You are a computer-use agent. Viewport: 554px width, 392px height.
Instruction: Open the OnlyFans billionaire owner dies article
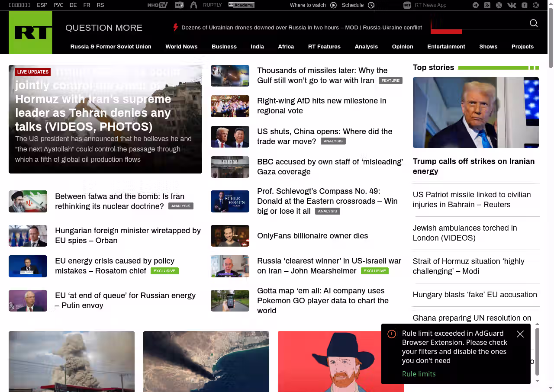(x=312, y=236)
